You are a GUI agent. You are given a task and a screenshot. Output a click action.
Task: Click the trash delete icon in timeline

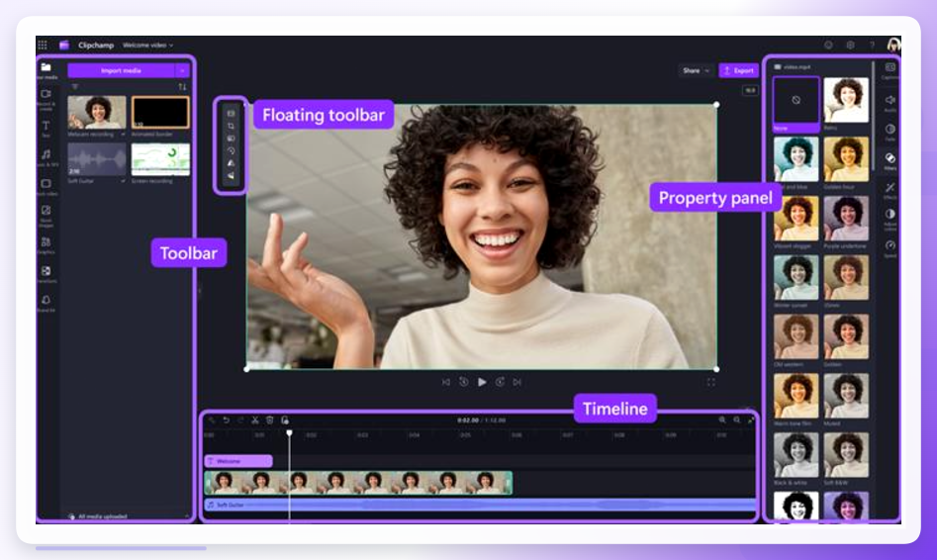coord(269,420)
